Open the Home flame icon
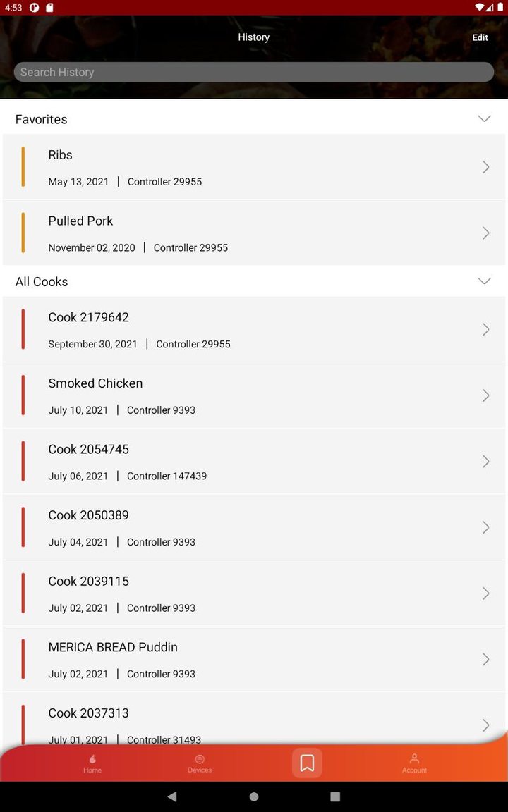 coord(92,759)
